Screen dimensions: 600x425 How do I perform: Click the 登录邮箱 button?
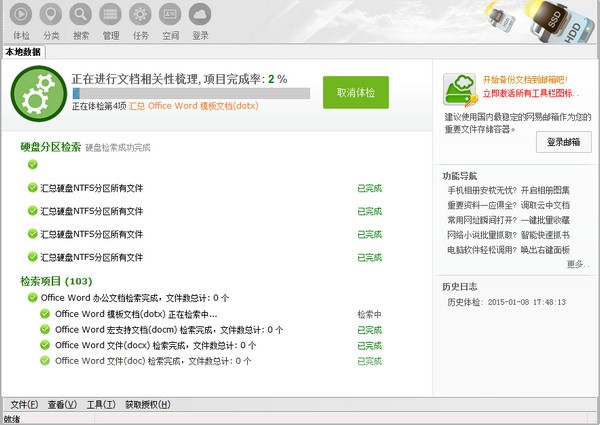(564, 142)
